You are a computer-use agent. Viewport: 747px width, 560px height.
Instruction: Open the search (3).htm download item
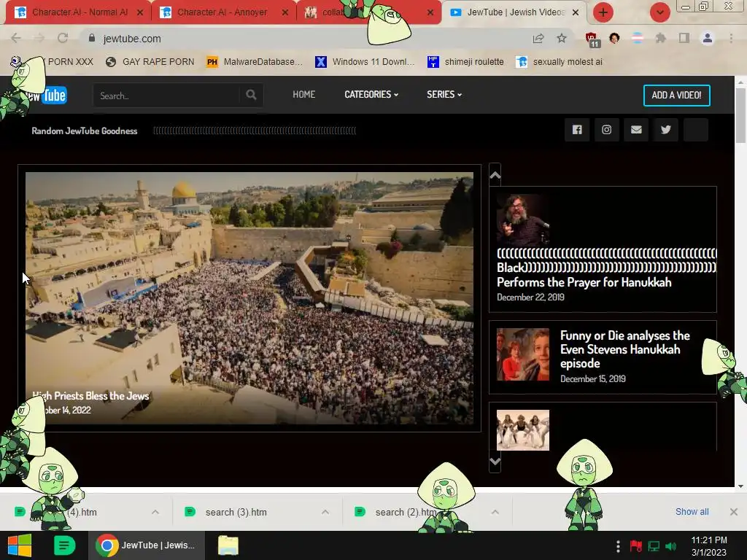[236, 512]
